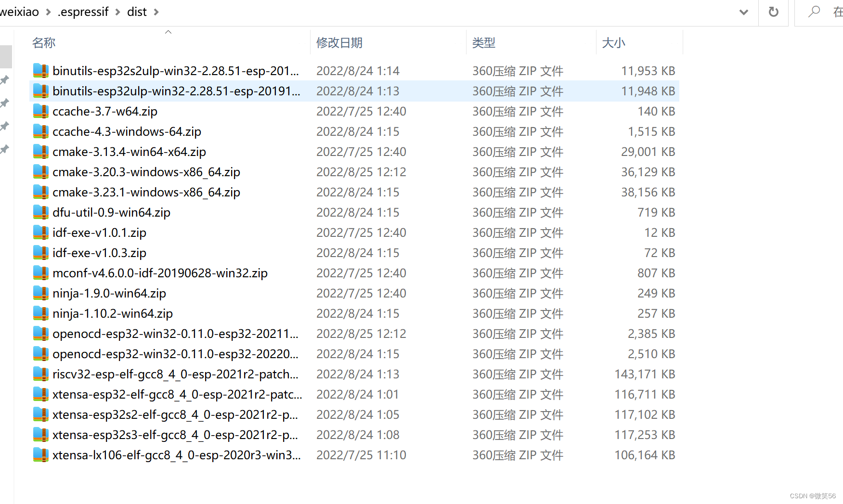Click zip icon of ccache-3.7-w64.zip
843x504 pixels.
41,111
